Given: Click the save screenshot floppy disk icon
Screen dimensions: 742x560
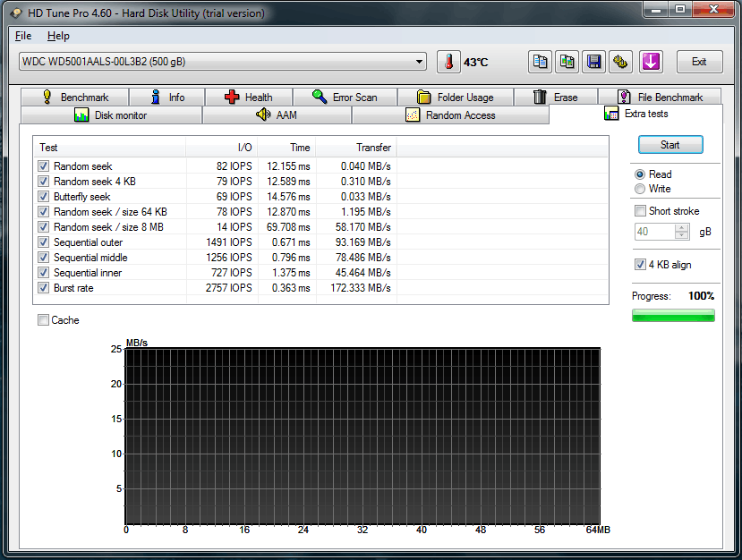Looking at the screenshot, I should (x=594, y=62).
